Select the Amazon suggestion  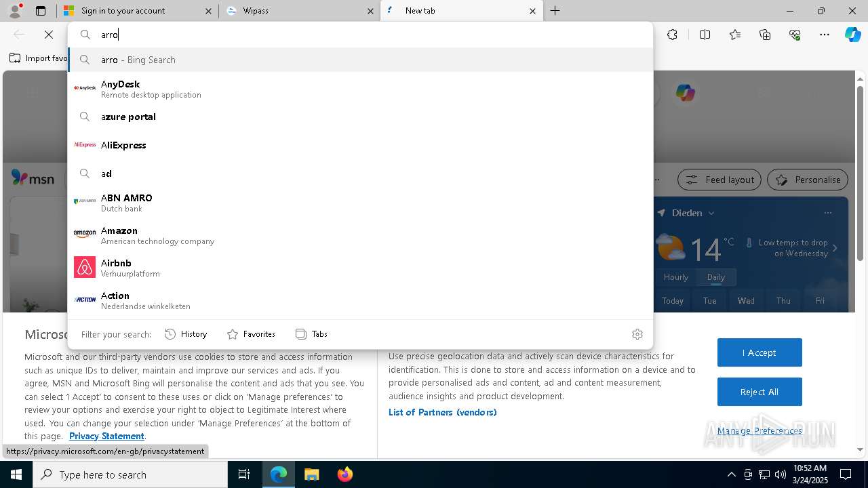point(361,235)
